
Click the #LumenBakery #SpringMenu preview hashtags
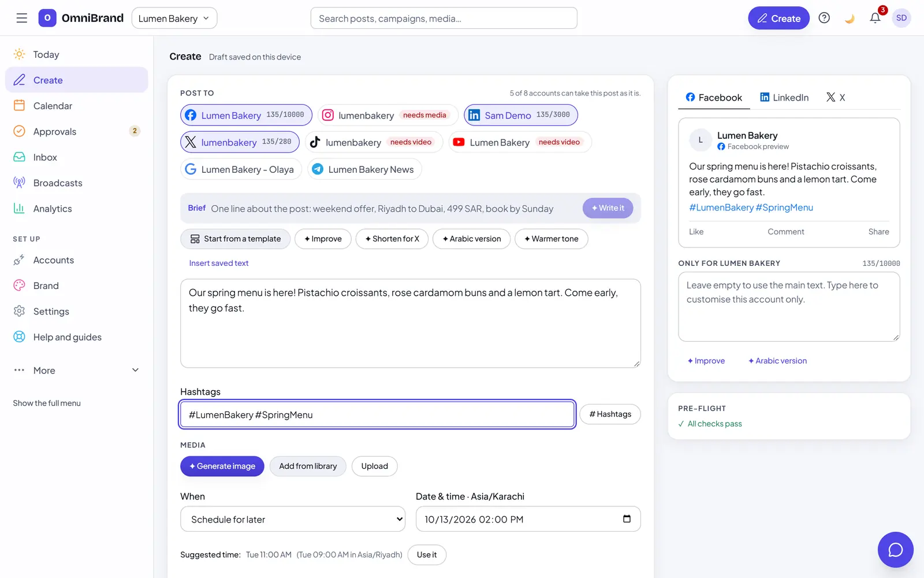[x=751, y=208]
